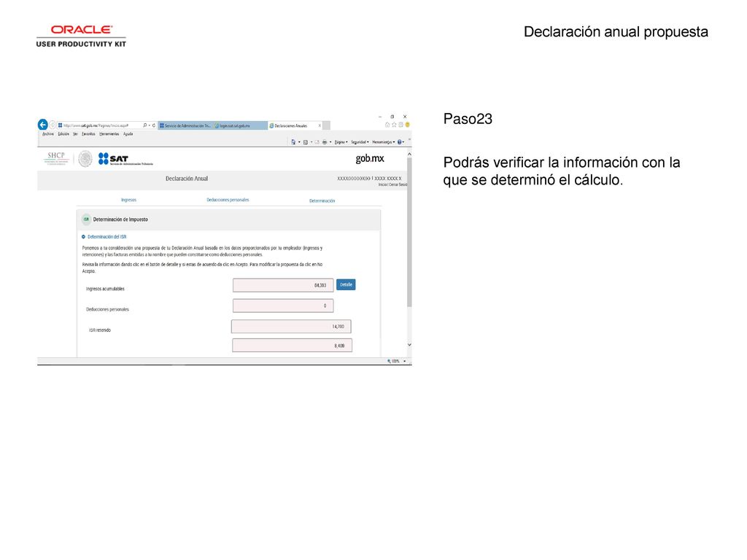Click the smiley feedback icon

point(407,125)
